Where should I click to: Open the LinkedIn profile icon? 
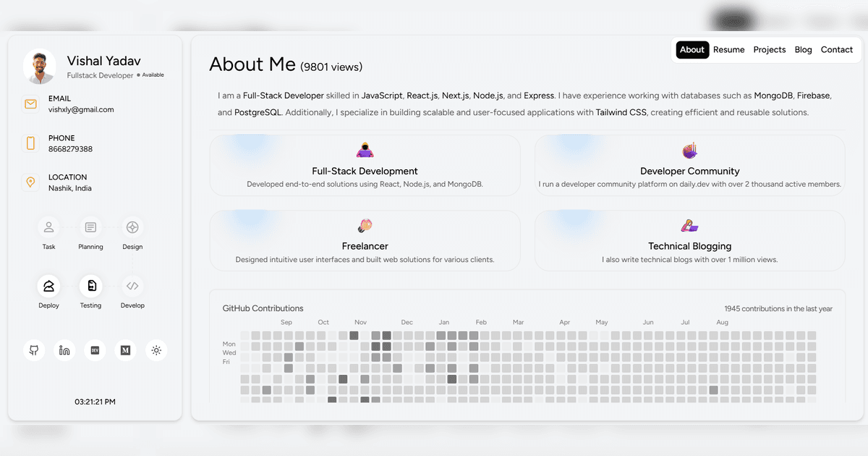click(64, 350)
